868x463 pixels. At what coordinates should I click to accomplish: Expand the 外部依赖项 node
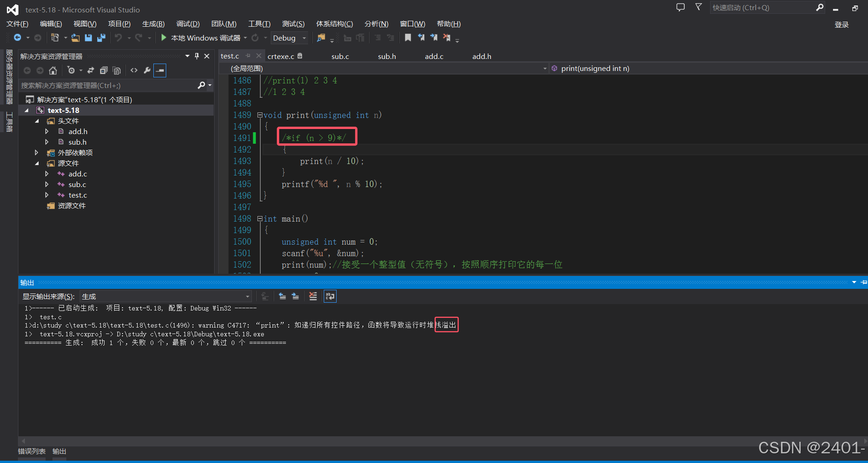pyautogui.click(x=36, y=152)
